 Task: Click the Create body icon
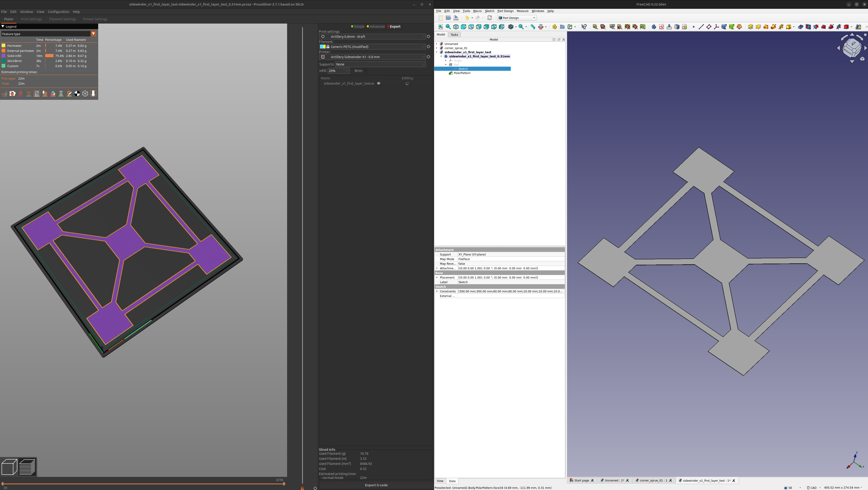click(x=654, y=27)
